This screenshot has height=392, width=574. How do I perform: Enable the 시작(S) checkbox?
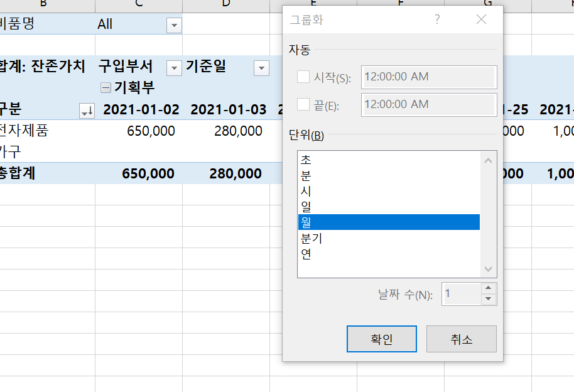coord(303,77)
